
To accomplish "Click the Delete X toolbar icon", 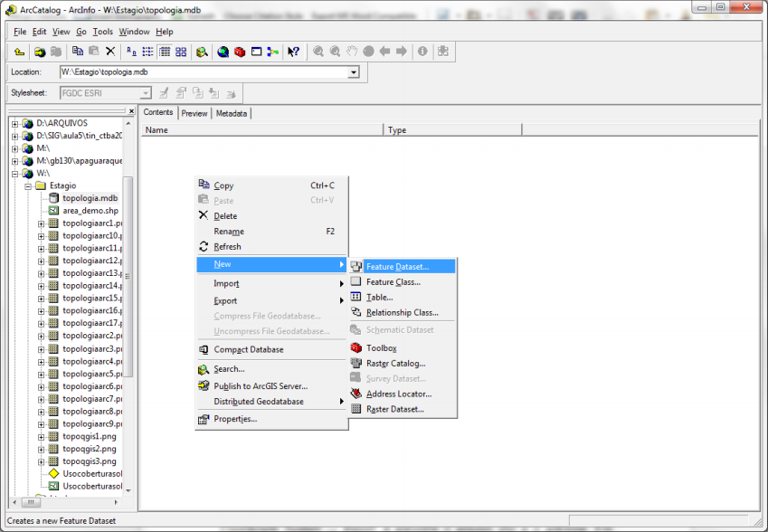I will [110, 51].
